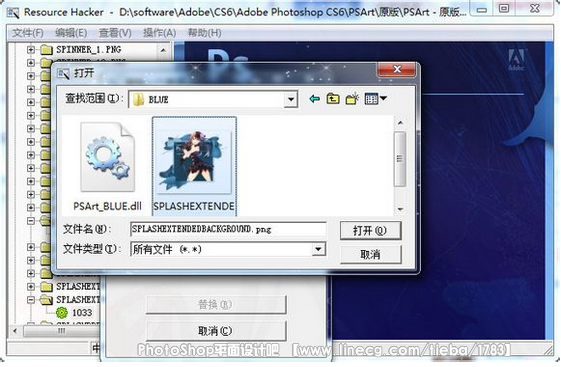561x367 pixels.
Task: Click the file name input field
Action: pyautogui.click(x=228, y=229)
